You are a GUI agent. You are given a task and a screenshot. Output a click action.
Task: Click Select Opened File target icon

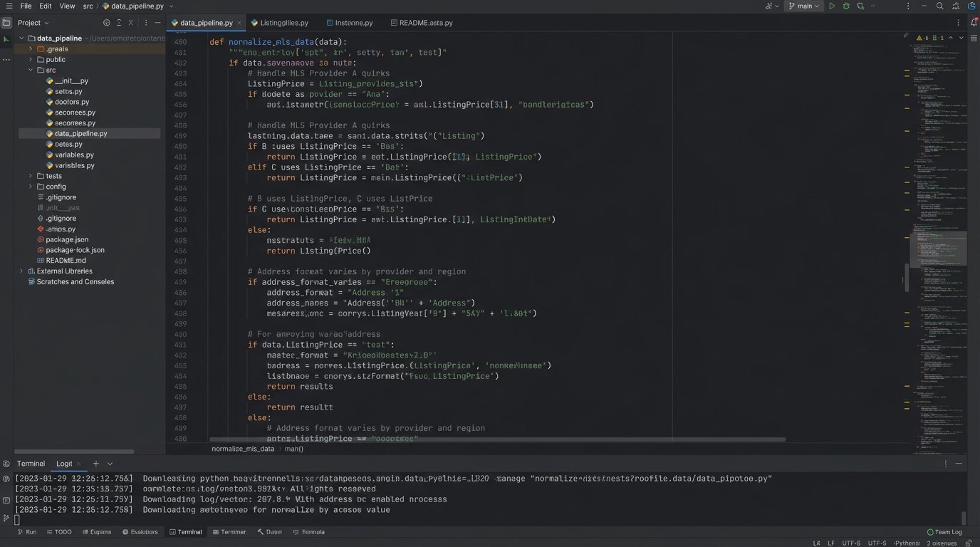105,23
